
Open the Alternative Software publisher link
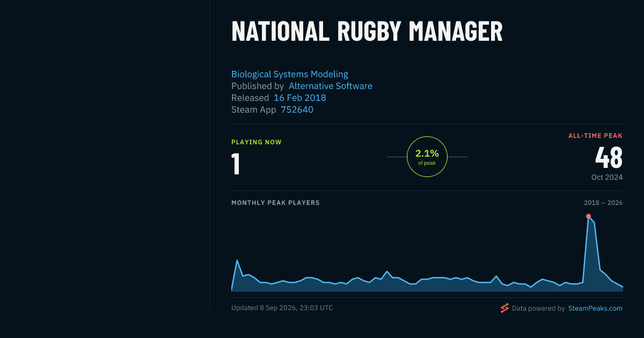(331, 86)
